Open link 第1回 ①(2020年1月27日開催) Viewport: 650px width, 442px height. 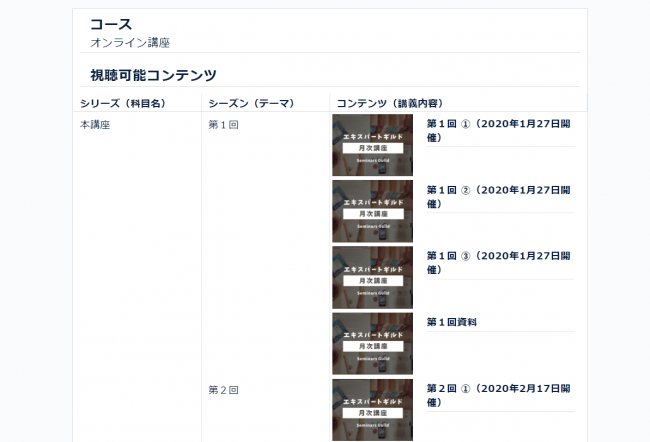pos(499,131)
